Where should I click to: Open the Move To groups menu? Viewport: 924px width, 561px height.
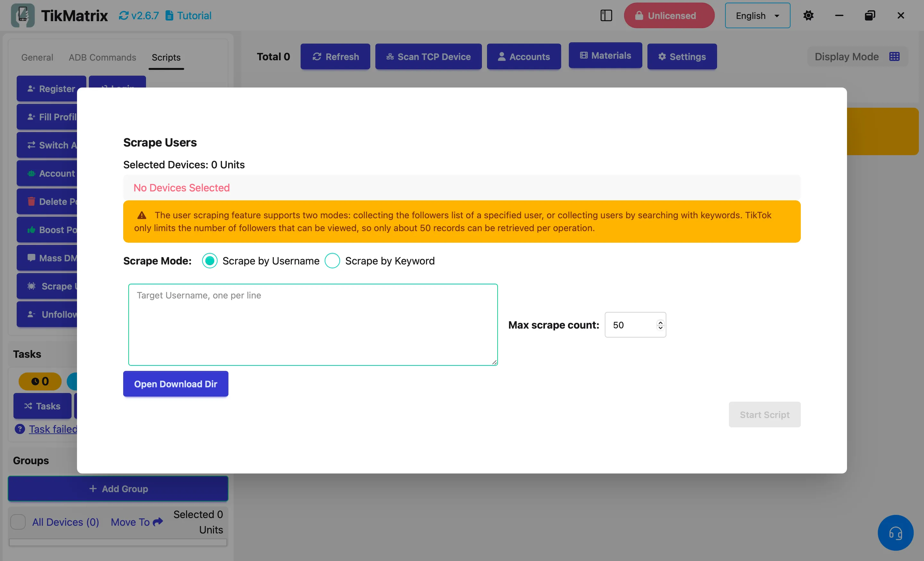tap(136, 522)
